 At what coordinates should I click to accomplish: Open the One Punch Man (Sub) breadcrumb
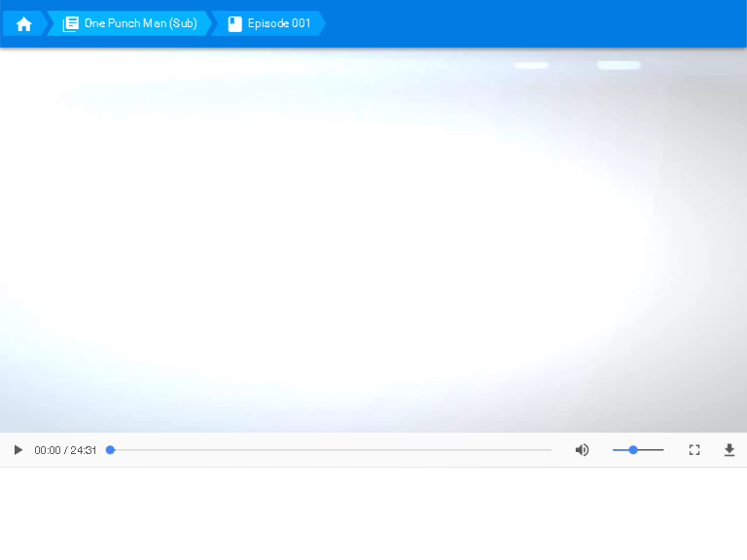click(x=129, y=23)
